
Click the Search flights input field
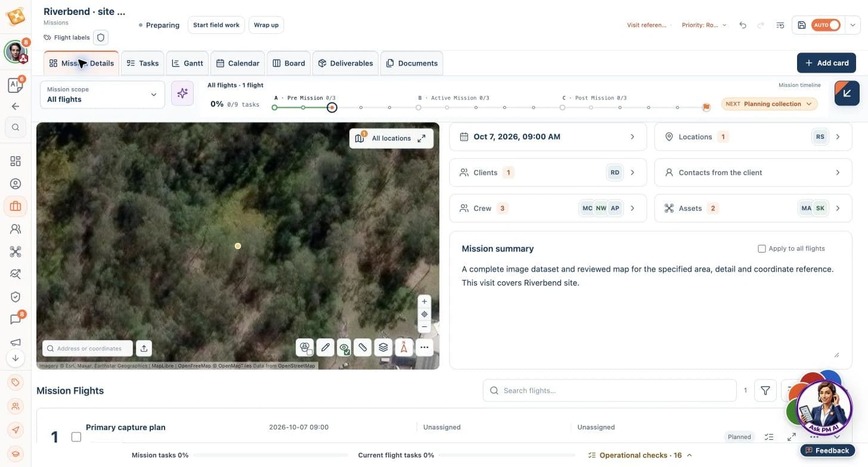pyautogui.click(x=609, y=391)
